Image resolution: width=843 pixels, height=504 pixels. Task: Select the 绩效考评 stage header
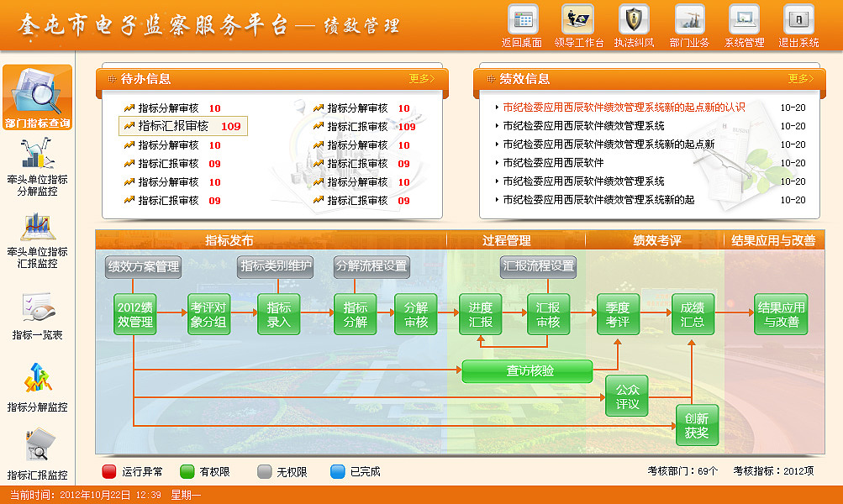coord(656,240)
